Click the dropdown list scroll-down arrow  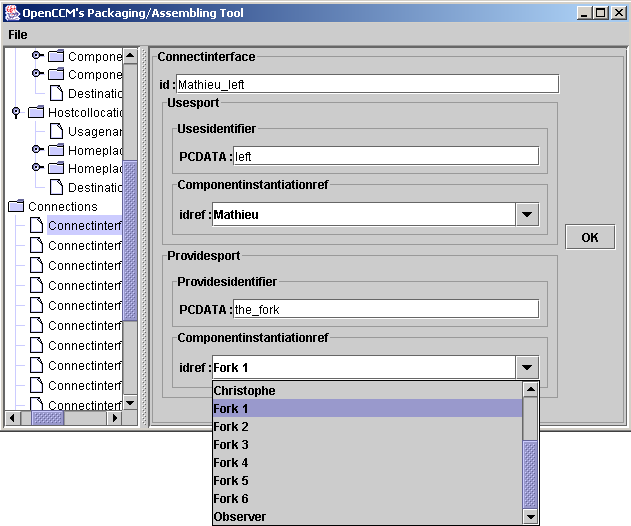pyautogui.click(x=530, y=516)
